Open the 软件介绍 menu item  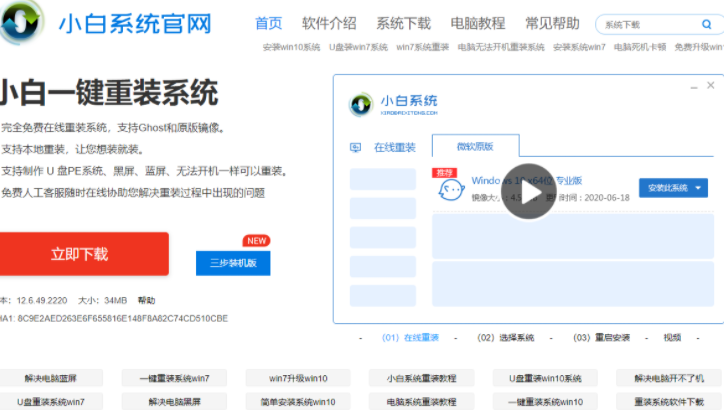(x=329, y=23)
